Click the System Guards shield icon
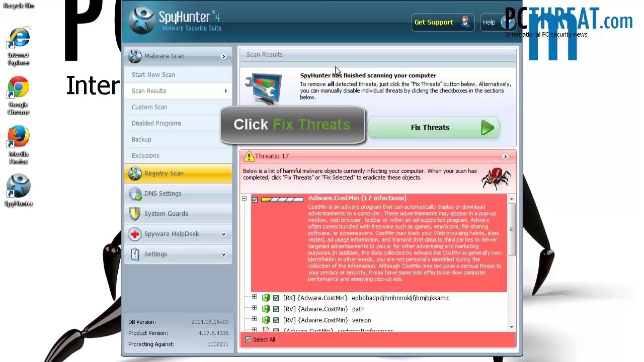Screen dimensions: 644x362 [x=135, y=214]
